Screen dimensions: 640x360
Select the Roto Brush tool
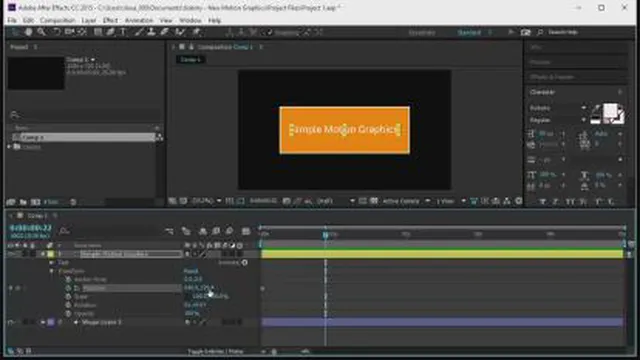point(180,32)
